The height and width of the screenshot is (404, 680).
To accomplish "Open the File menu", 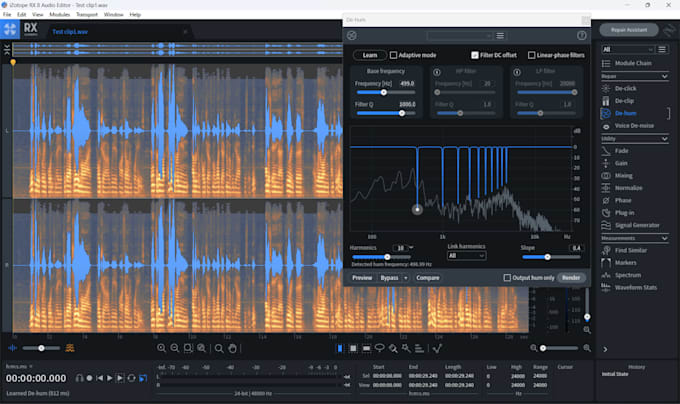I will pos(7,14).
